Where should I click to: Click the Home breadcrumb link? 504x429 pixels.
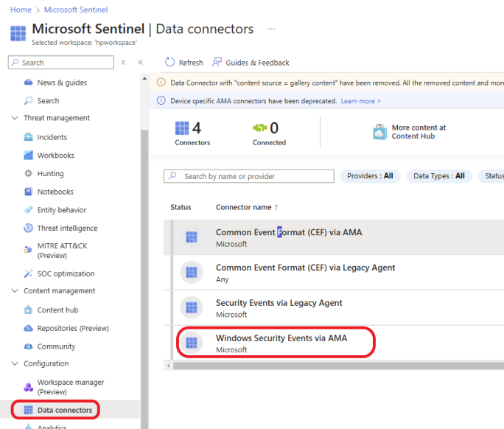pyautogui.click(x=21, y=10)
